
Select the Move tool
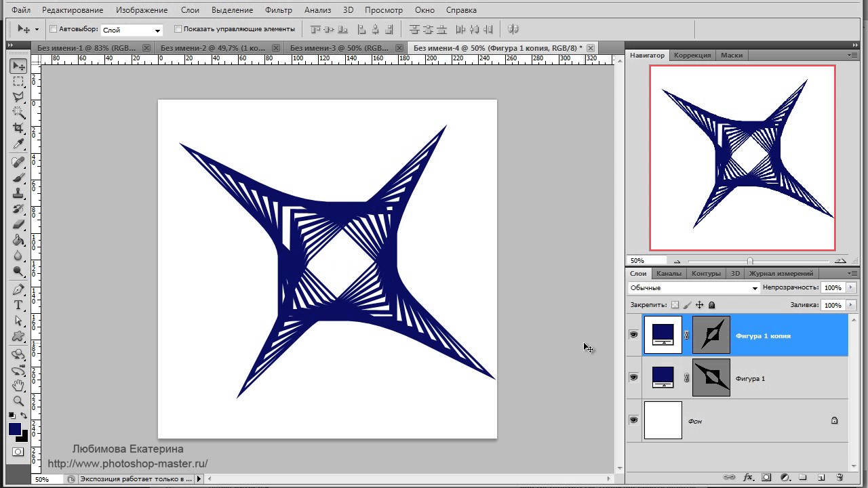tap(18, 66)
